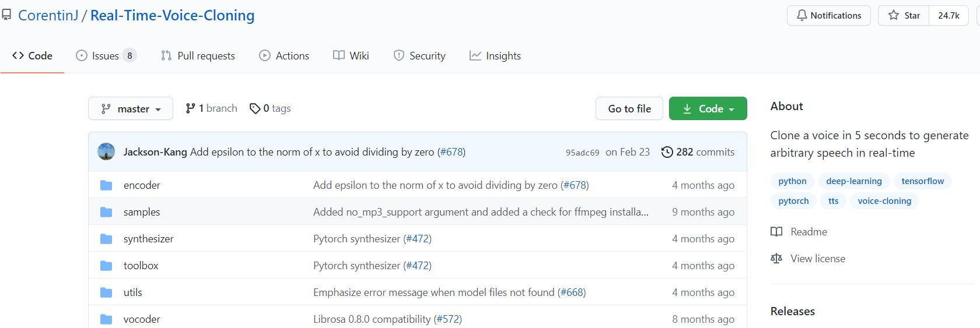Open #572 link in the vocoder row
The width and height of the screenshot is (980, 328).
[x=448, y=319]
